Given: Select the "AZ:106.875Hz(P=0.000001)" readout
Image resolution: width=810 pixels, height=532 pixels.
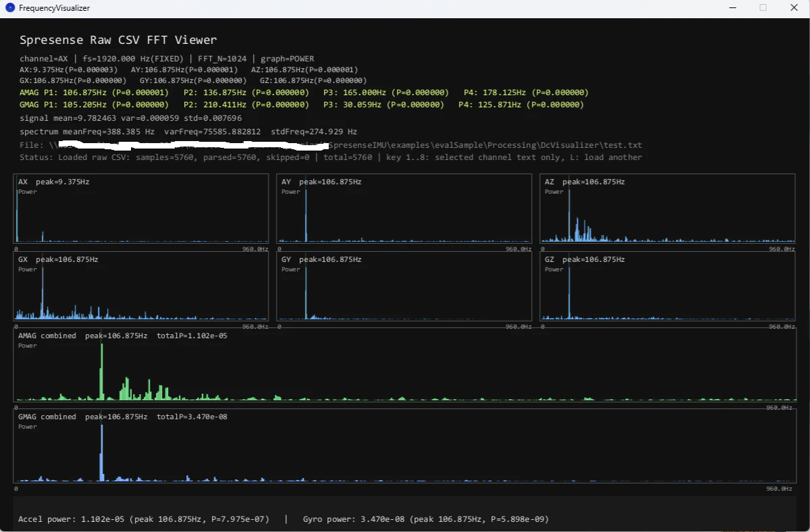Looking at the screenshot, I should [304, 70].
